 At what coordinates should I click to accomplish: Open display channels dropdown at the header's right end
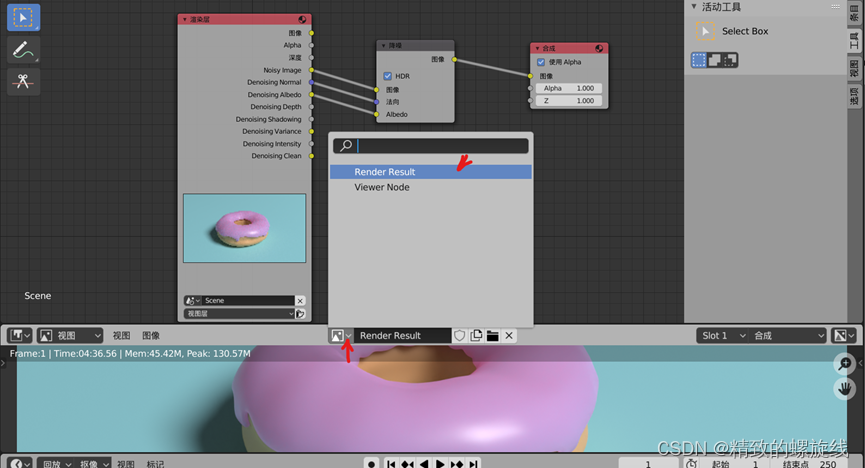coord(844,336)
